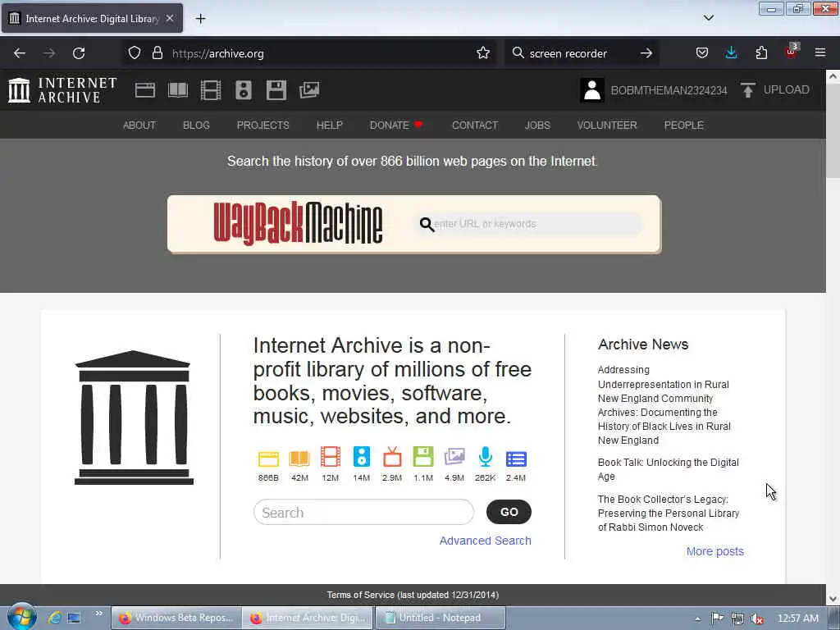Select the audio icon labeled 14M
The image size is (840, 630).
(362, 457)
